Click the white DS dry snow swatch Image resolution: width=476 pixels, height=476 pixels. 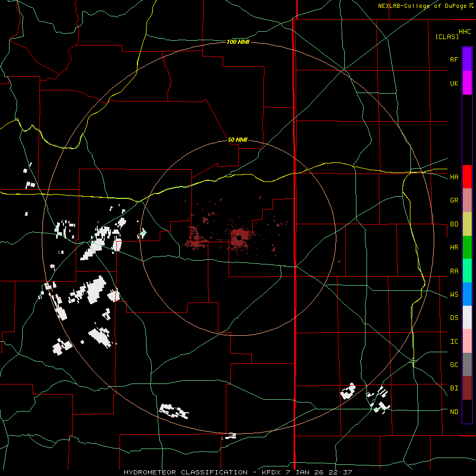[x=467, y=317]
